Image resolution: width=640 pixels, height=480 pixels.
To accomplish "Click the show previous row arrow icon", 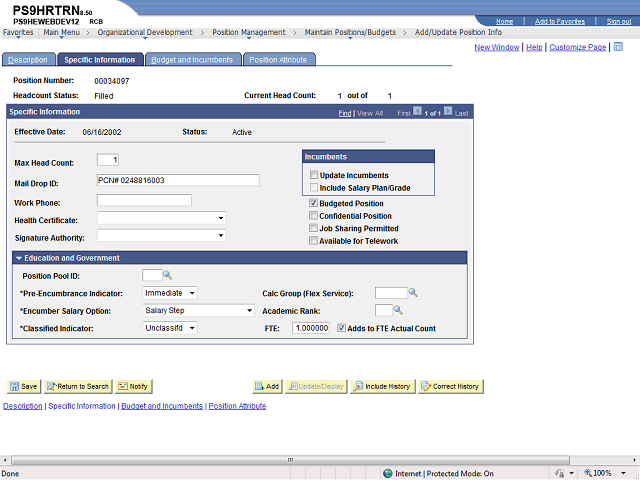I will pos(417,111).
